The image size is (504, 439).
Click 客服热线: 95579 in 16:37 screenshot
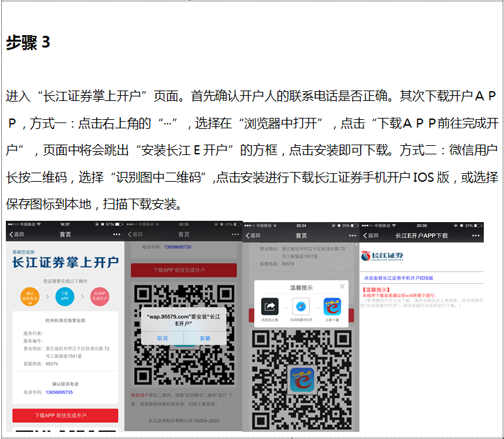(x=40, y=363)
